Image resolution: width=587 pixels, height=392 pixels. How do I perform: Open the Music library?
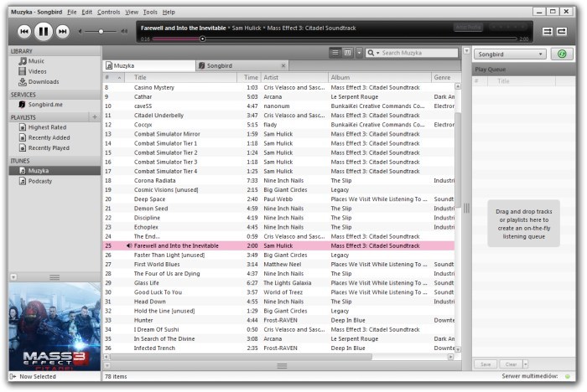[x=36, y=61]
